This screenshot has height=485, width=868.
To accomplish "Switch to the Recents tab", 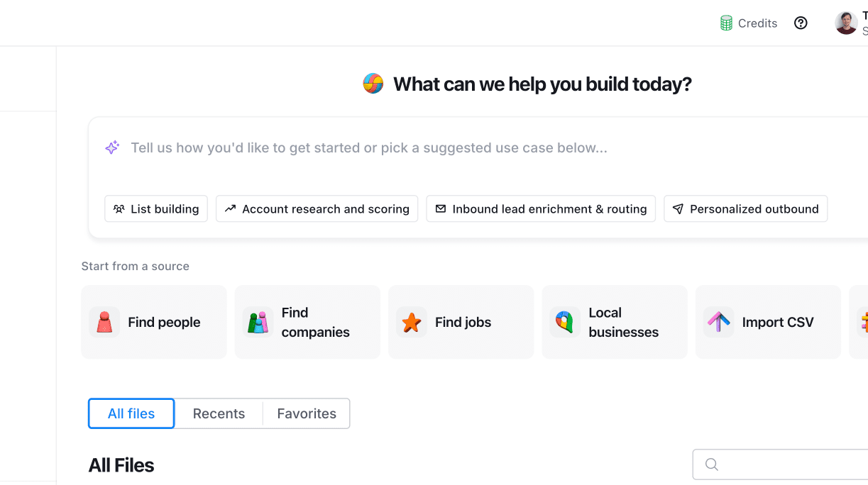I will pyautogui.click(x=219, y=413).
